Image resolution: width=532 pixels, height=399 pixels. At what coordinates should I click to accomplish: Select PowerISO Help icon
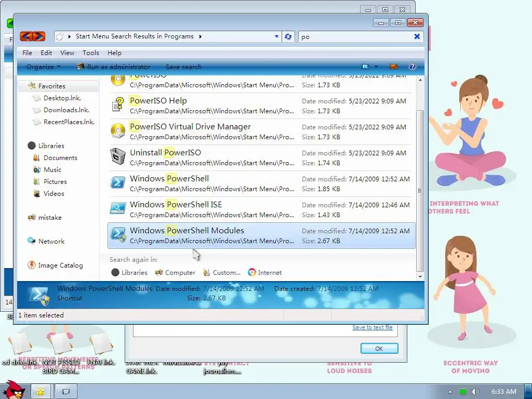tap(118, 104)
